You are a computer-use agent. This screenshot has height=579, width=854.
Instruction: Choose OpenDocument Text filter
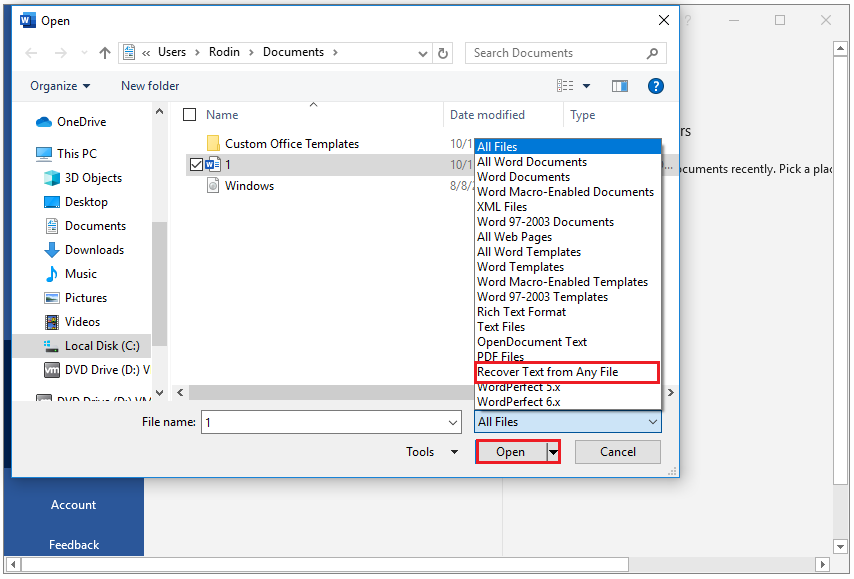568,342
